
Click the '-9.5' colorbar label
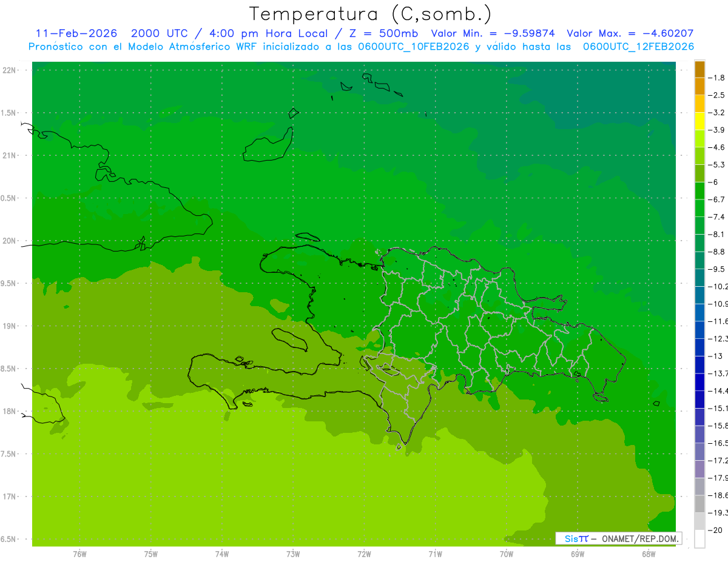coord(716,269)
